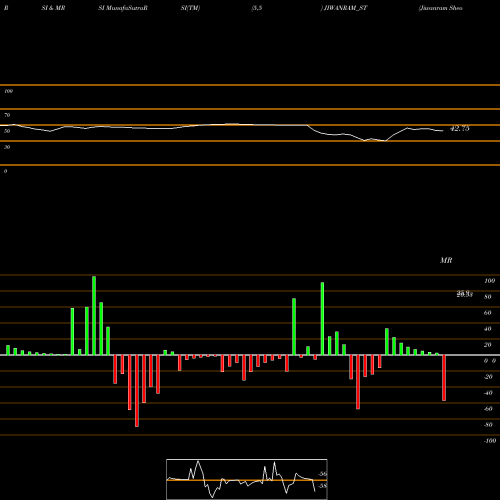This screenshot has width=500, height=500.
Task: Click the -40 label on MR axis
Action: point(488,393)
